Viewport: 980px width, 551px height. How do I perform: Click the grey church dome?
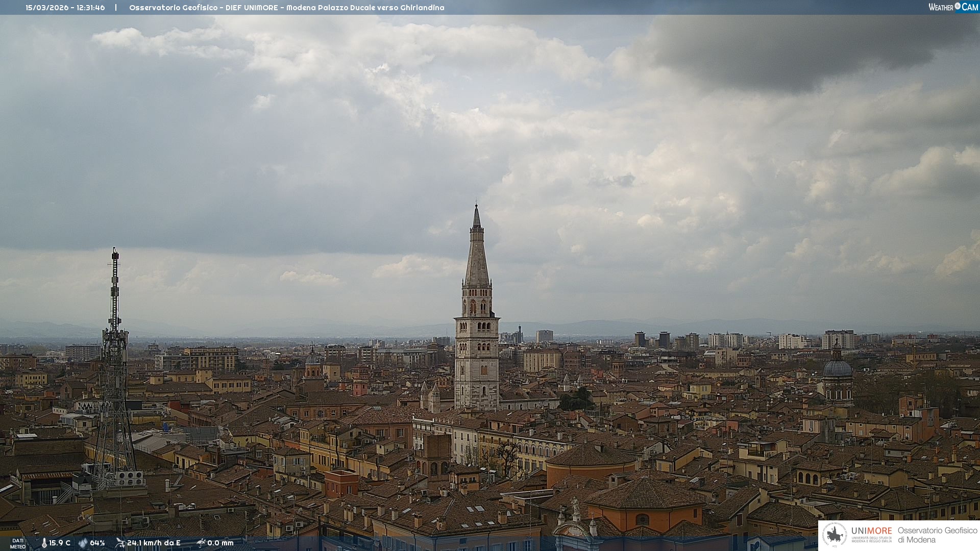tap(838, 368)
